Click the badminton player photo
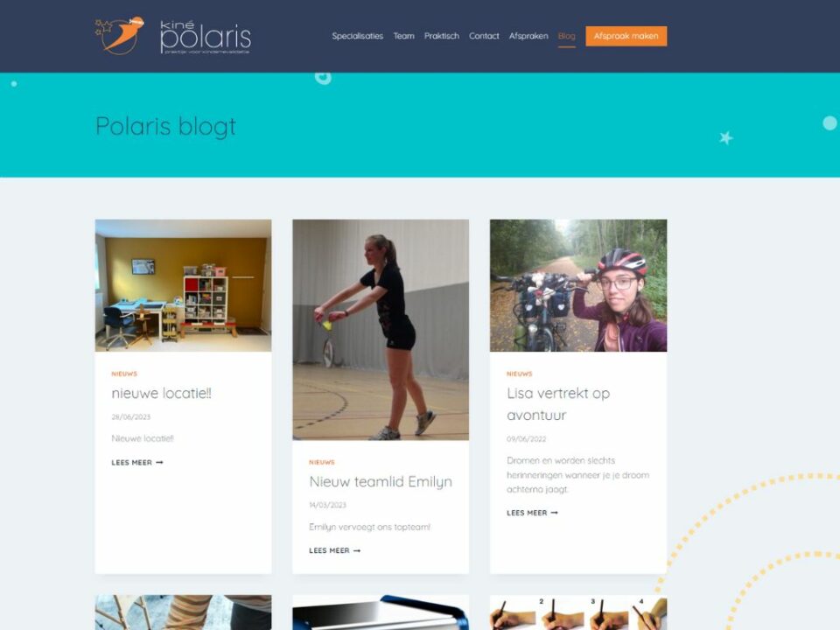Image resolution: width=840 pixels, height=630 pixels. coord(381,330)
